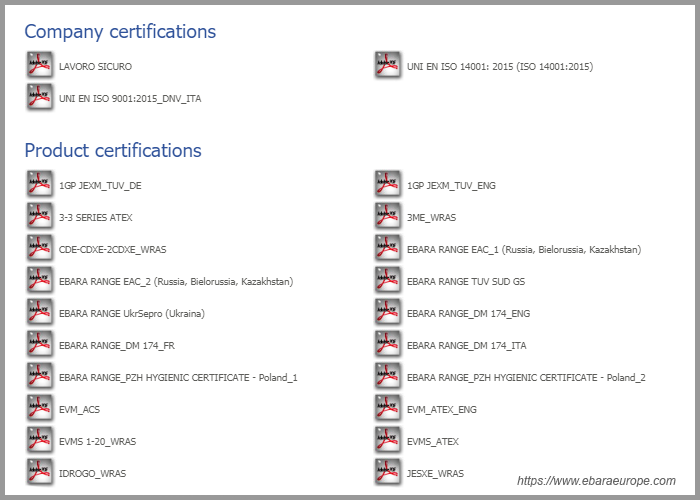
Task: Open PDF icon beside EBARA RANGE EAC_2
Action: click(x=40, y=280)
